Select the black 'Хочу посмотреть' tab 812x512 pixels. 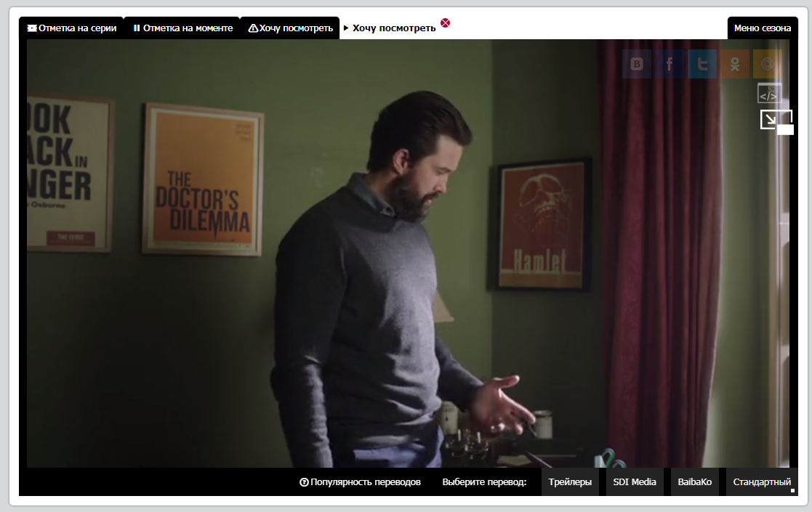point(290,28)
